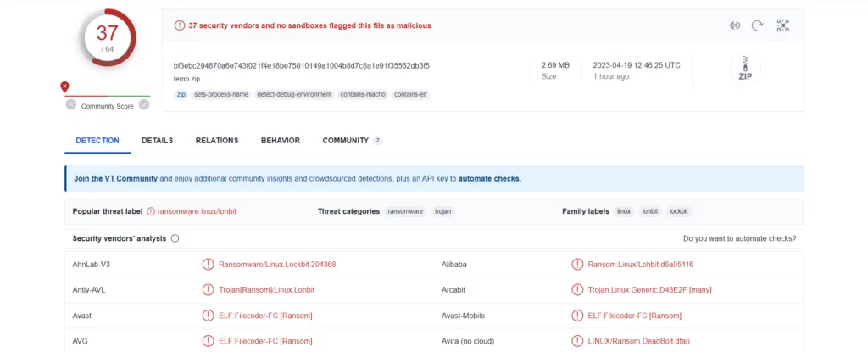Click the contains-elf tag
The width and height of the screenshot is (868, 352).
pyautogui.click(x=411, y=95)
